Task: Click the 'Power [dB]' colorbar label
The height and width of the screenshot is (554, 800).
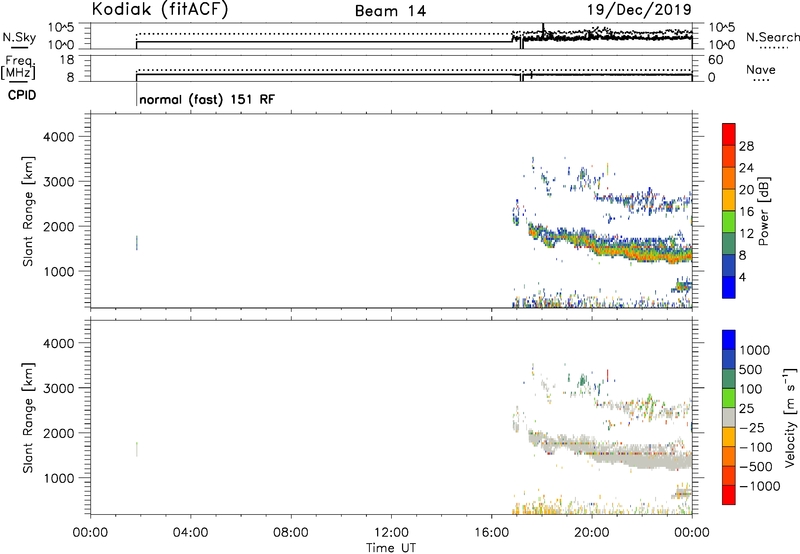Action: [x=763, y=211]
